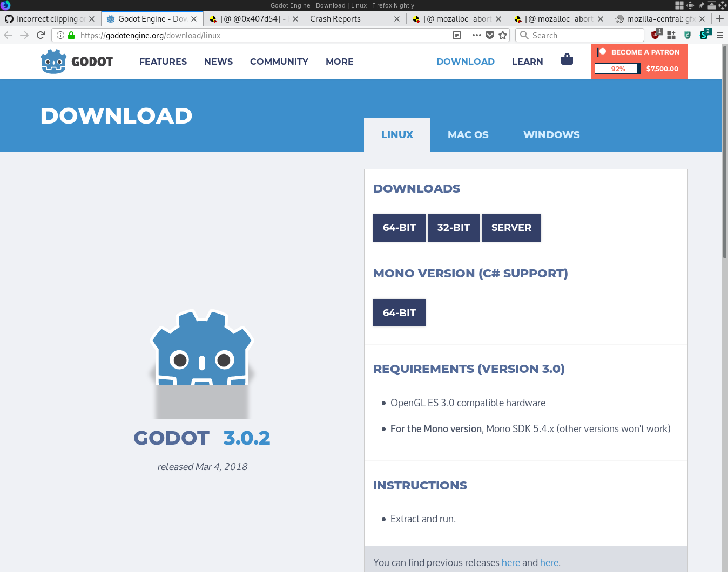
Task: Show site information icon in address bar
Action: (x=60, y=35)
